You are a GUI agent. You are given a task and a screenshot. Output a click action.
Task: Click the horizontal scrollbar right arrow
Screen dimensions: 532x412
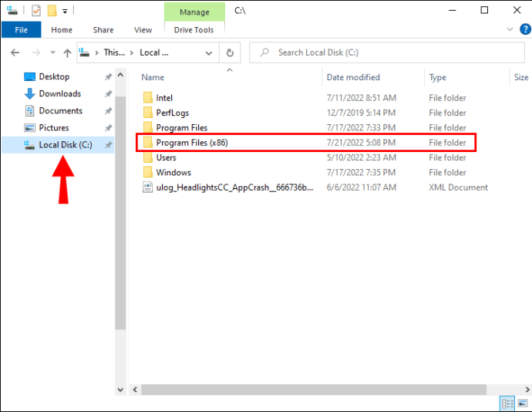click(x=527, y=390)
